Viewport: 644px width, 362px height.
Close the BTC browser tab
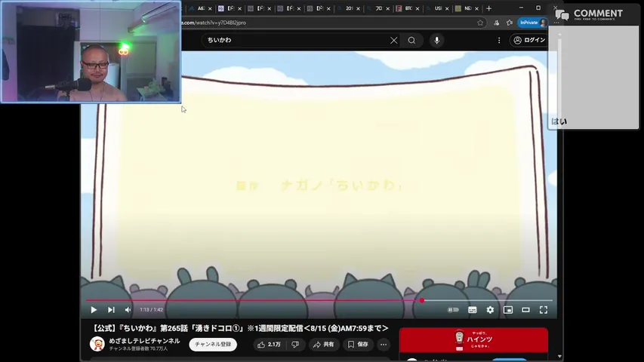pos(418,8)
